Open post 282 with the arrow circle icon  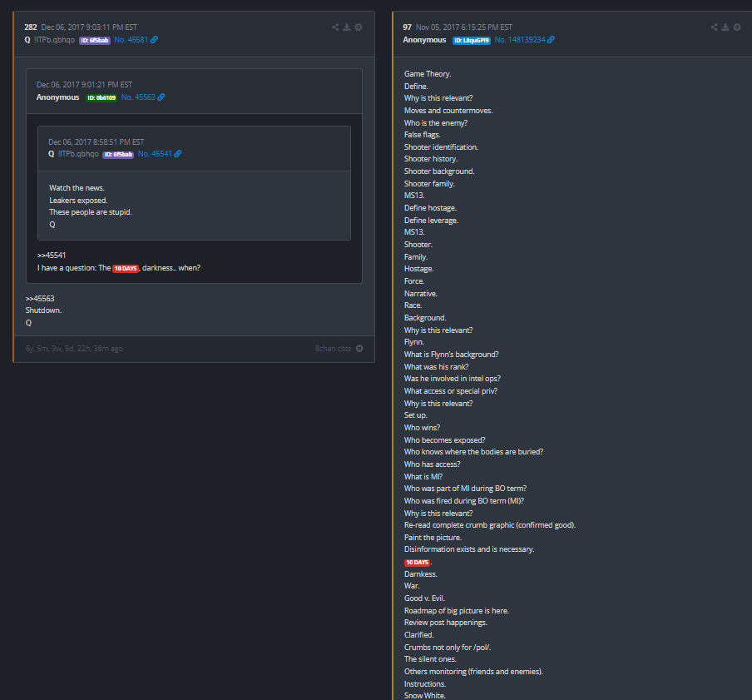click(x=359, y=27)
